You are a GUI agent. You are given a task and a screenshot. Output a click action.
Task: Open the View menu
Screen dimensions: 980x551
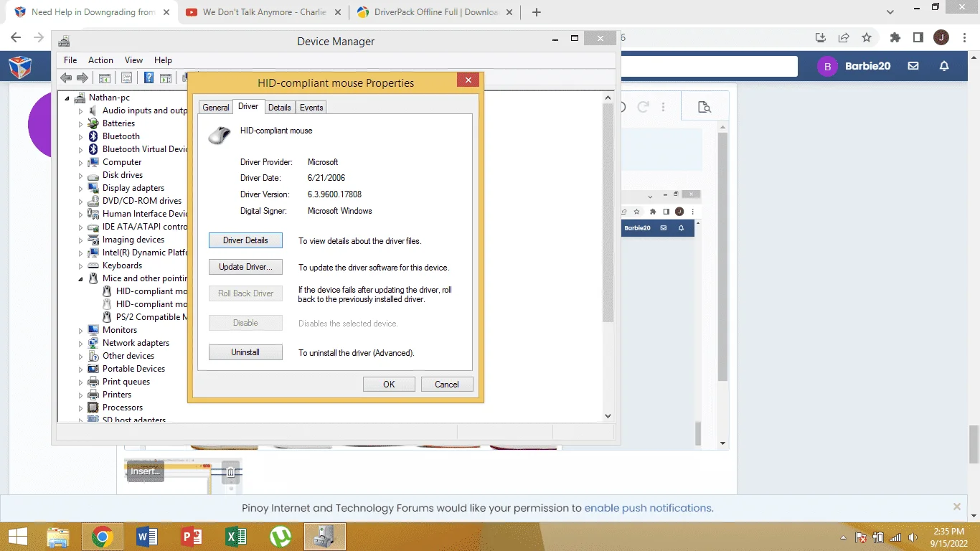tap(133, 60)
